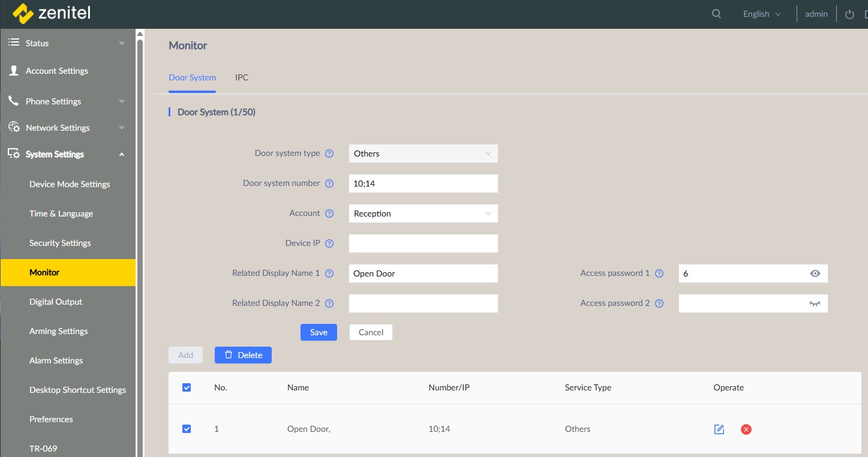Click help icon next to Related Display Name 2

coord(329,303)
